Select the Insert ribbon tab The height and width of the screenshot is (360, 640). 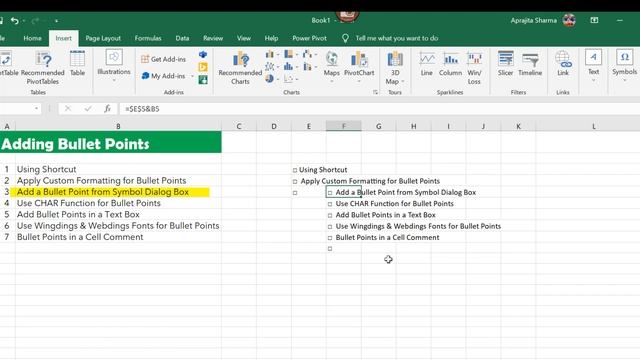tap(63, 38)
